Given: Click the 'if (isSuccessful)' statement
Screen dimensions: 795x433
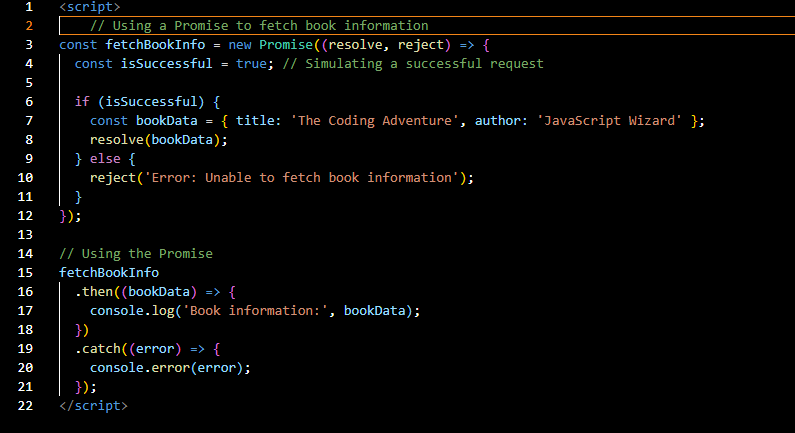Looking at the screenshot, I should [x=147, y=101].
